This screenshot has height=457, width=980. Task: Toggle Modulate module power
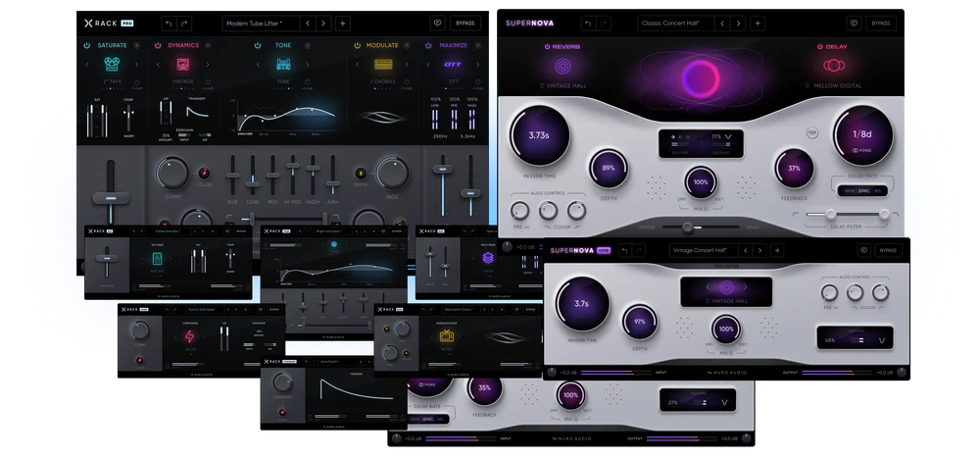coord(358,45)
